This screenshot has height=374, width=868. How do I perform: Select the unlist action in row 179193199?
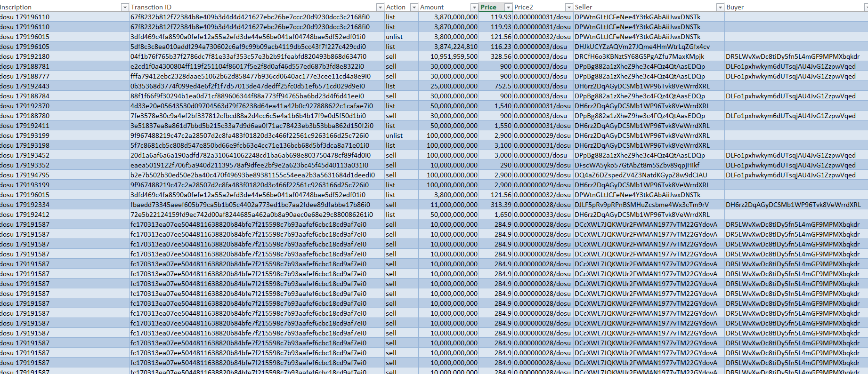(401, 135)
